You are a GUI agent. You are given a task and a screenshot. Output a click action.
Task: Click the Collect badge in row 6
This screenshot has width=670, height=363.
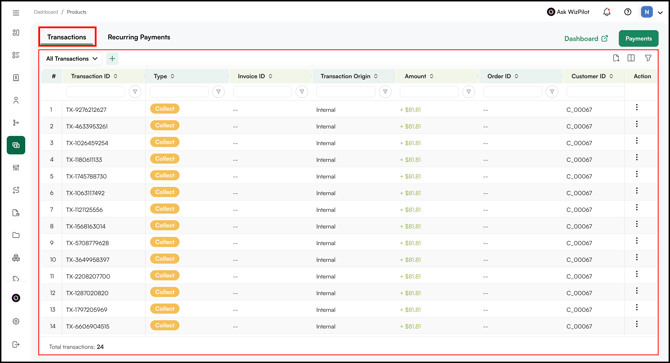(x=165, y=192)
